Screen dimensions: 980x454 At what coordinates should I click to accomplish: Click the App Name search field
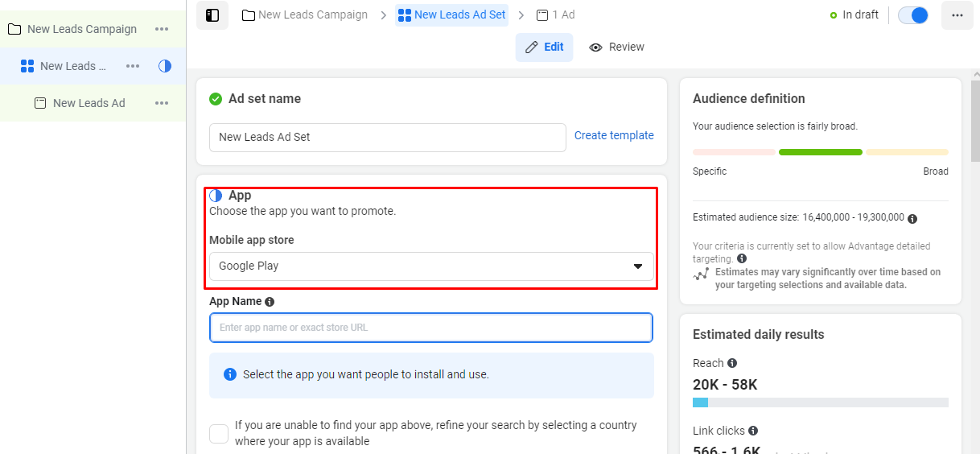431,328
